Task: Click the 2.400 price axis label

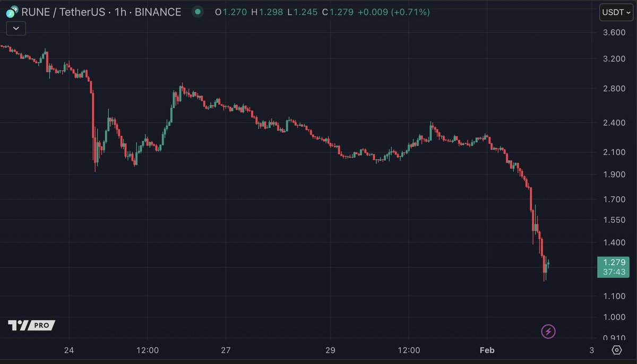Action: [x=615, y=123]
